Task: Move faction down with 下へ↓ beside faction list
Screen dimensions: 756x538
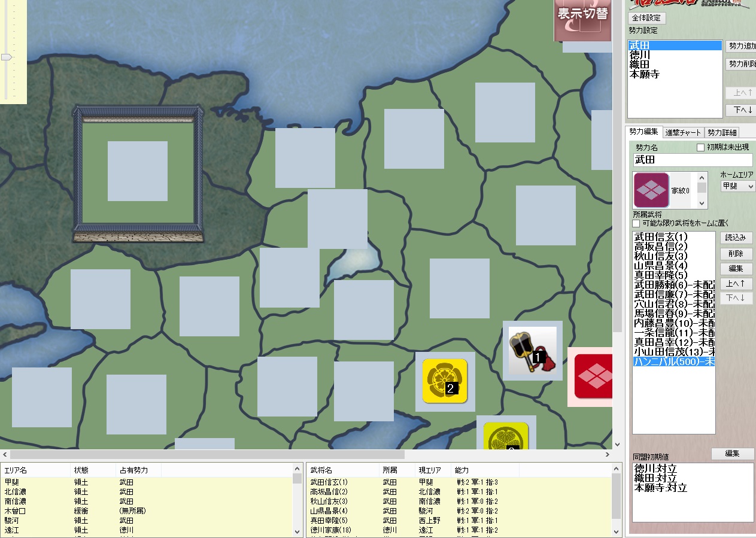Action: pos(741,110)
